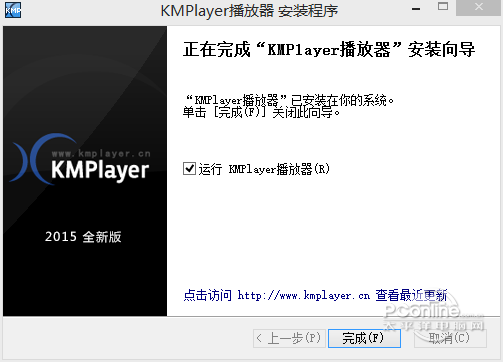
Task: Click the title bar text KMPlayer播放器 安装程序
Action: tap(249, 10)
